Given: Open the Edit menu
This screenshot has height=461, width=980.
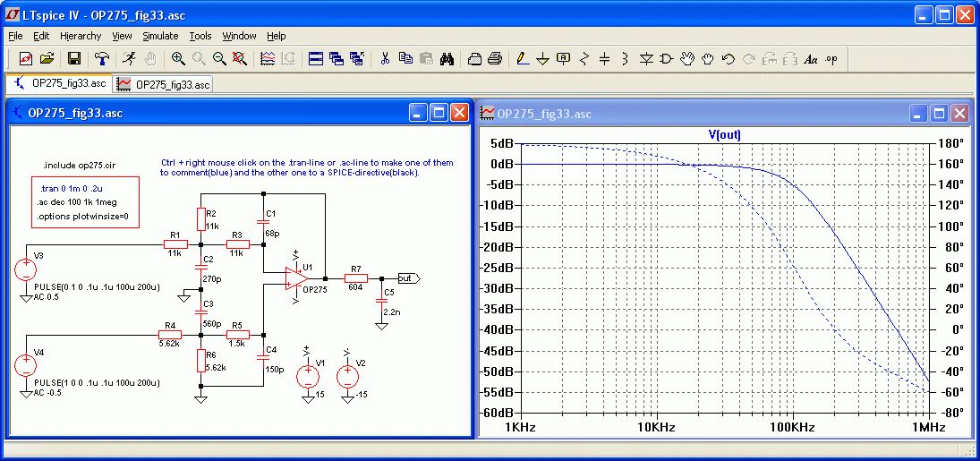Looking at the screenshot, I should 41,36.
